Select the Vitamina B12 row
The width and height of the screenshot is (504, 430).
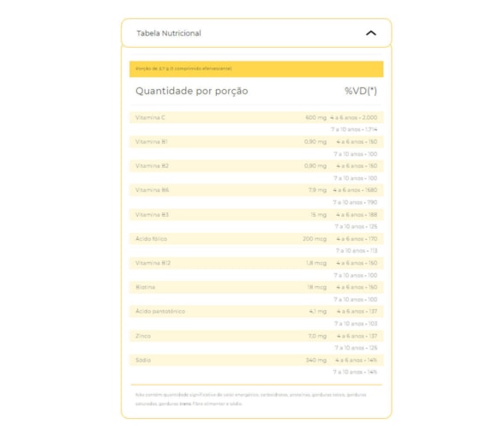pos(256,263)
